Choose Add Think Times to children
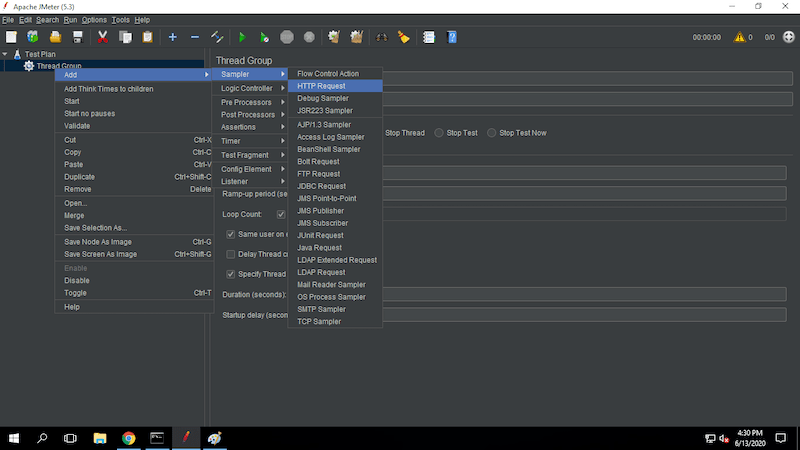The height and width of the screenshot is (450, 800). 134,89
